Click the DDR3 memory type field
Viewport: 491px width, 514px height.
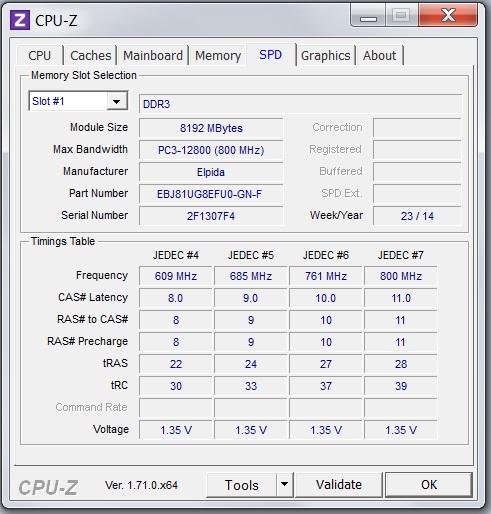click(300, 104)
